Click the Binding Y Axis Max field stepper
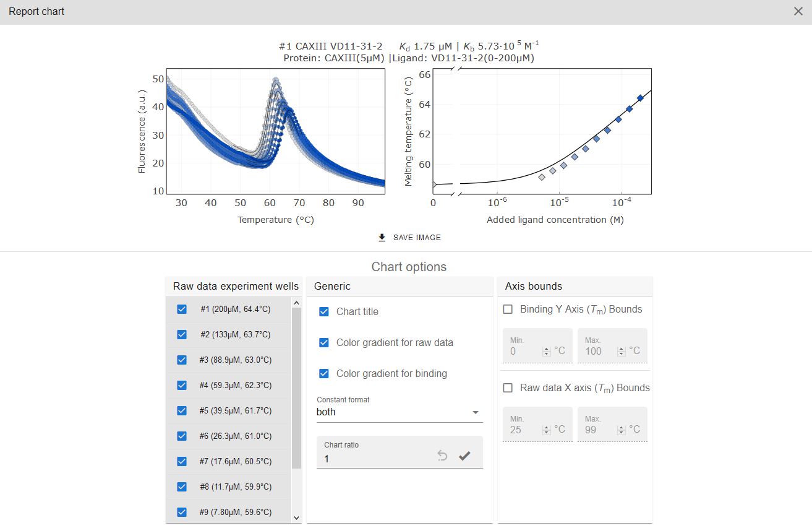This screenshot has height=528, width=812. click(x=622, y=351)
